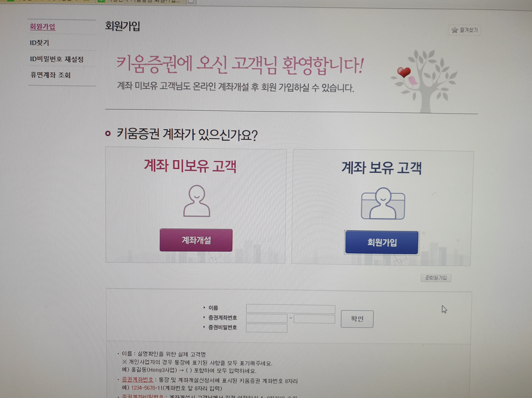Click the 확인 button beside the form
The height and width of the screenshot is (398, 532).
point(357,319)
